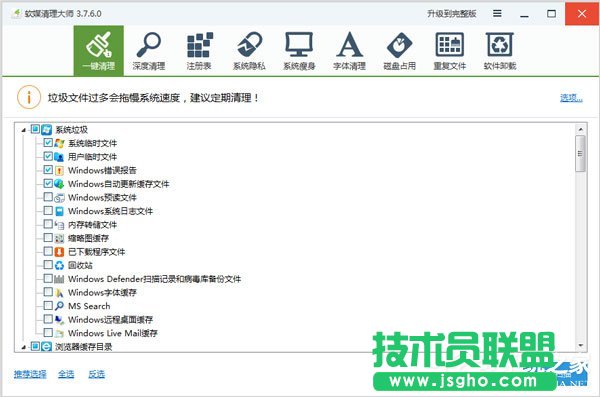Collapse the 浏览器缓存目录 tree node

point(24,347)
